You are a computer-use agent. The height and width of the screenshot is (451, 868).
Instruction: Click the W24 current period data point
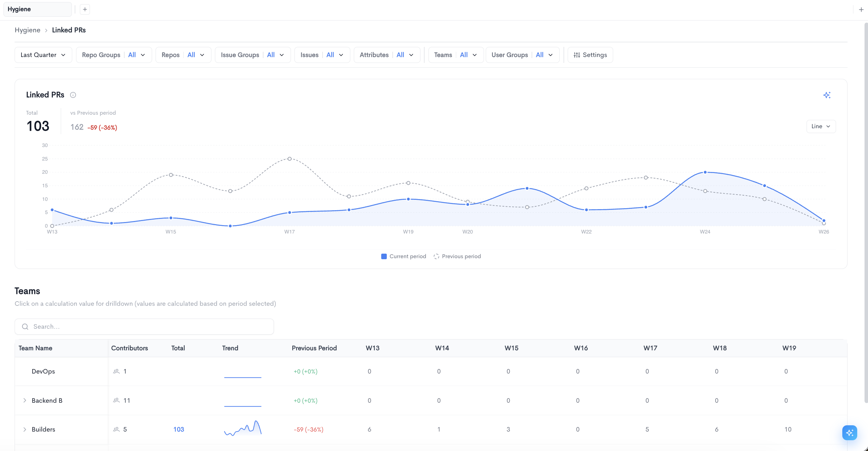pyautogui.click(x=705, y=172)
